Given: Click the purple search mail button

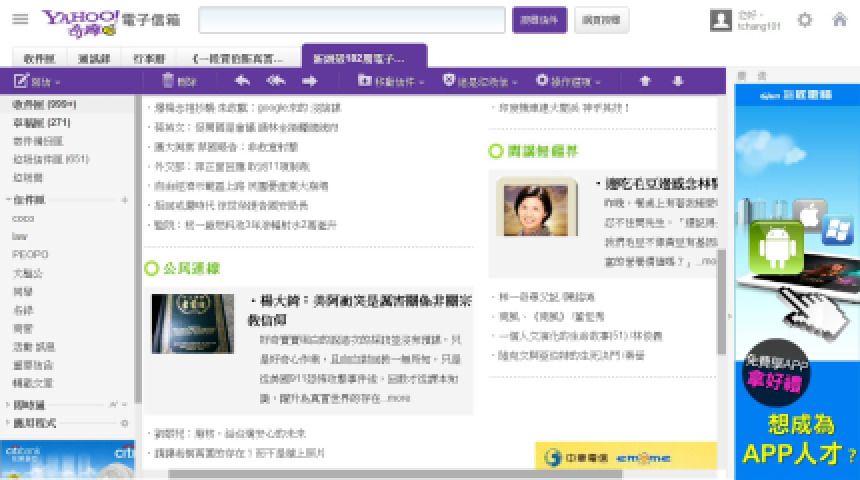Looking at the screenshot, I should coord(540,20).
